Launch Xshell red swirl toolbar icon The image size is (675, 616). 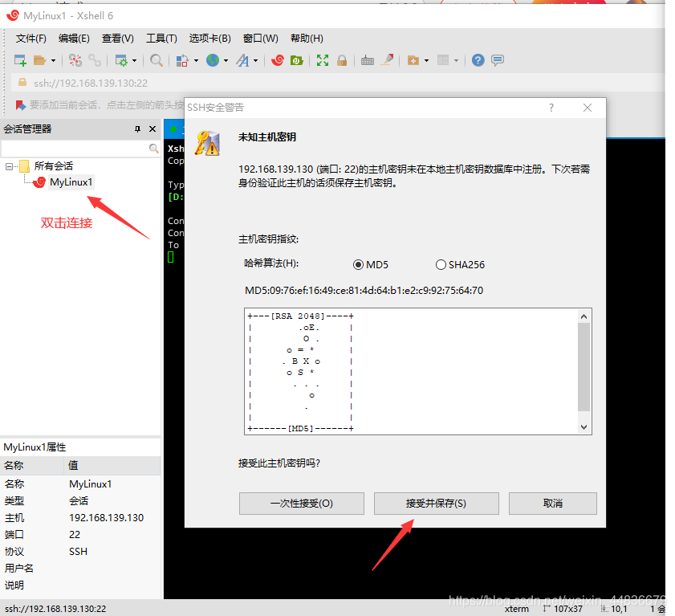tap(278, 60)
